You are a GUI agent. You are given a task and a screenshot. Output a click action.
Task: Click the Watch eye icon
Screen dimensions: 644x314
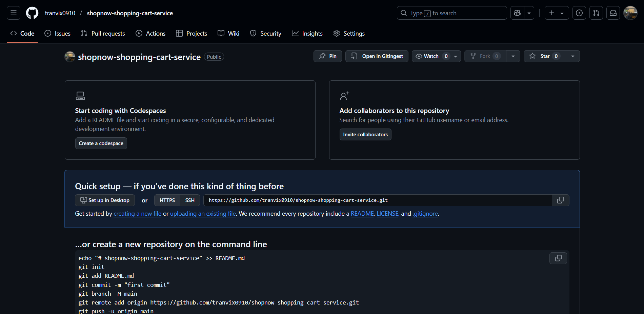(x=419, y=56)
